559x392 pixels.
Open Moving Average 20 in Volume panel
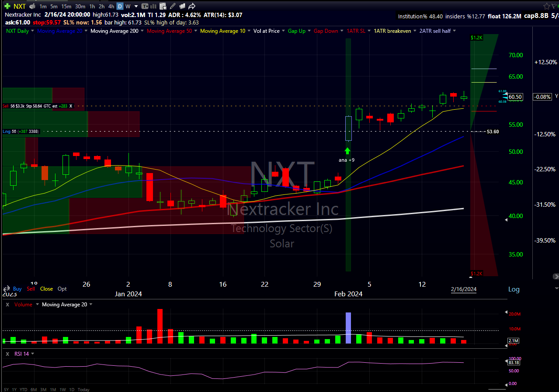[67, 305]
